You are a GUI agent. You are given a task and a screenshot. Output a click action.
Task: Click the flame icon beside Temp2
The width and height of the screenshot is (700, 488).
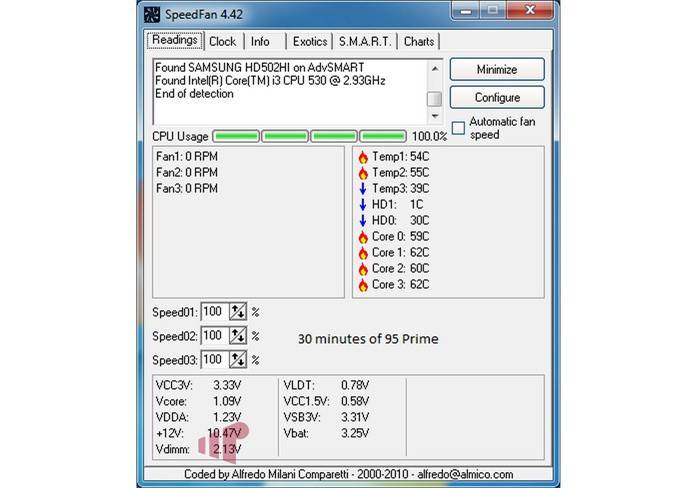pyautogui.click(x=362, y=173)
